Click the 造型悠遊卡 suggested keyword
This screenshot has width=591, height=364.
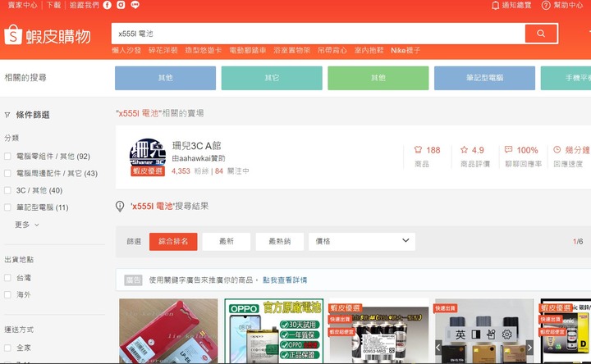tap(204, 51)
